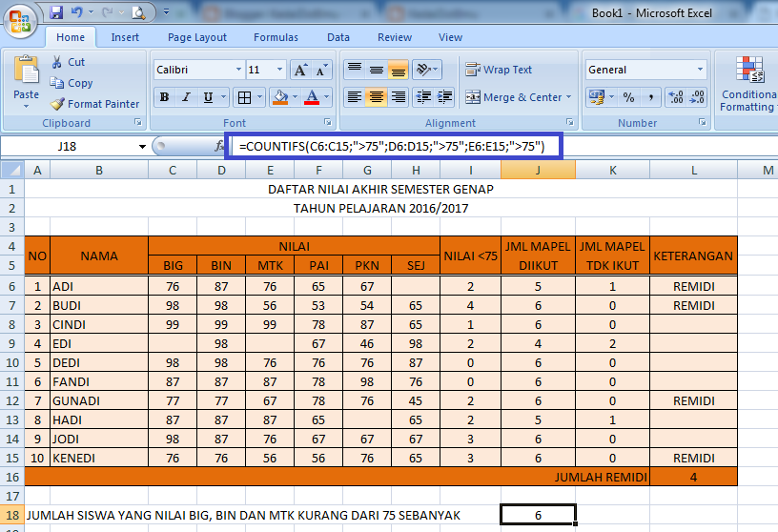Decrease indent of cell text

[x=423, y=97]
